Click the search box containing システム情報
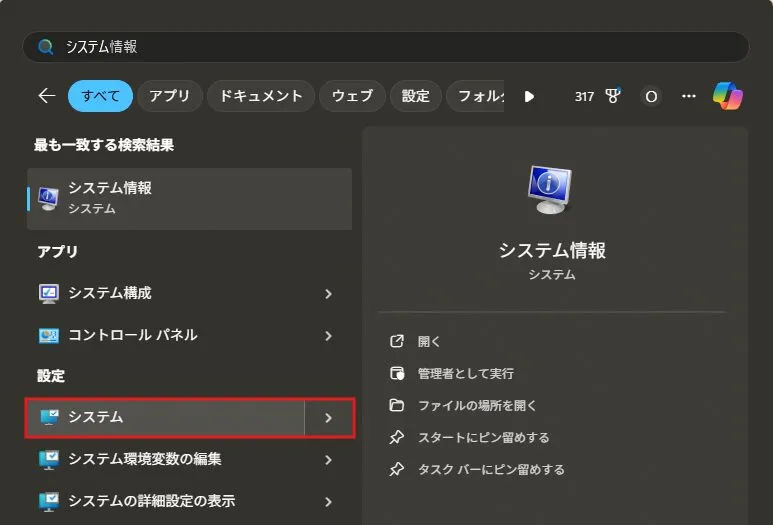773x525 pixels. pos(386,47)
